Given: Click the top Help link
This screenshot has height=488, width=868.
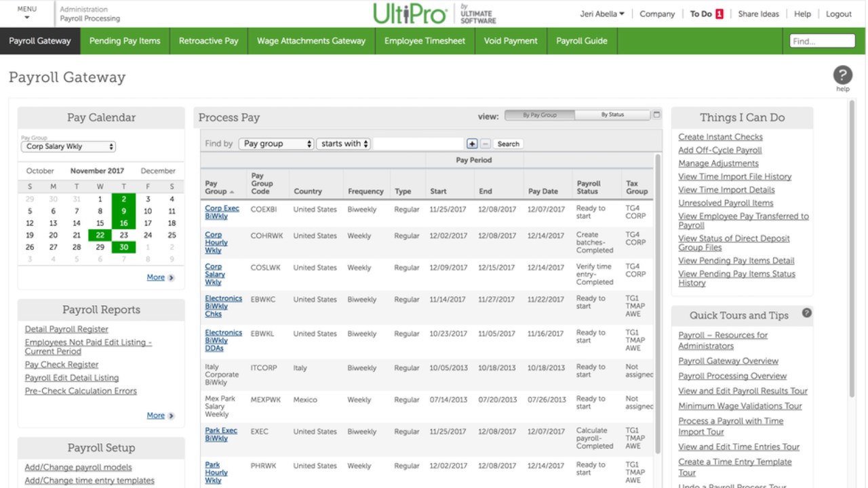Looking at the screenshot, I should 802,14.
